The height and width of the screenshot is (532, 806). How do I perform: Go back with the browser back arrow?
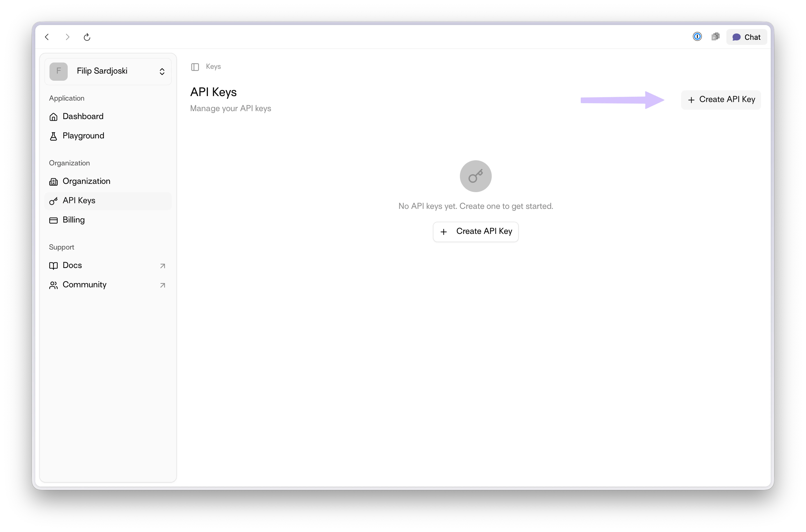47,37
